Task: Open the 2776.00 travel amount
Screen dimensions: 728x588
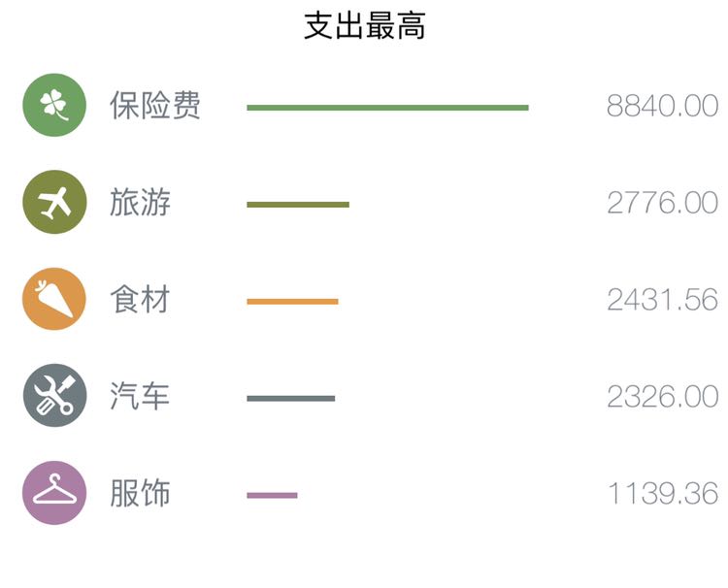Action: click(663, 203)
